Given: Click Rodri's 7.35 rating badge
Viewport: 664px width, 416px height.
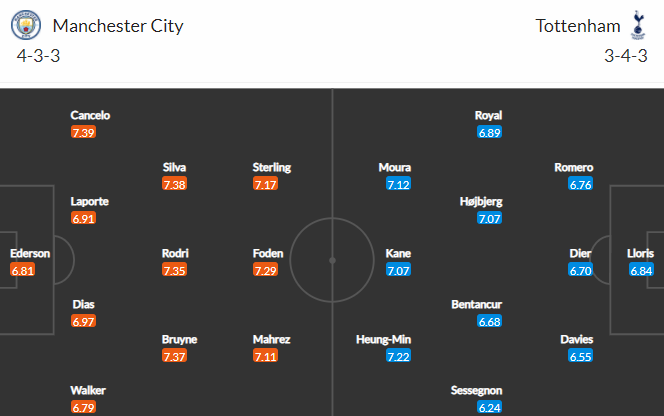Looking at the screenshot, I should (x=174, y=271).
